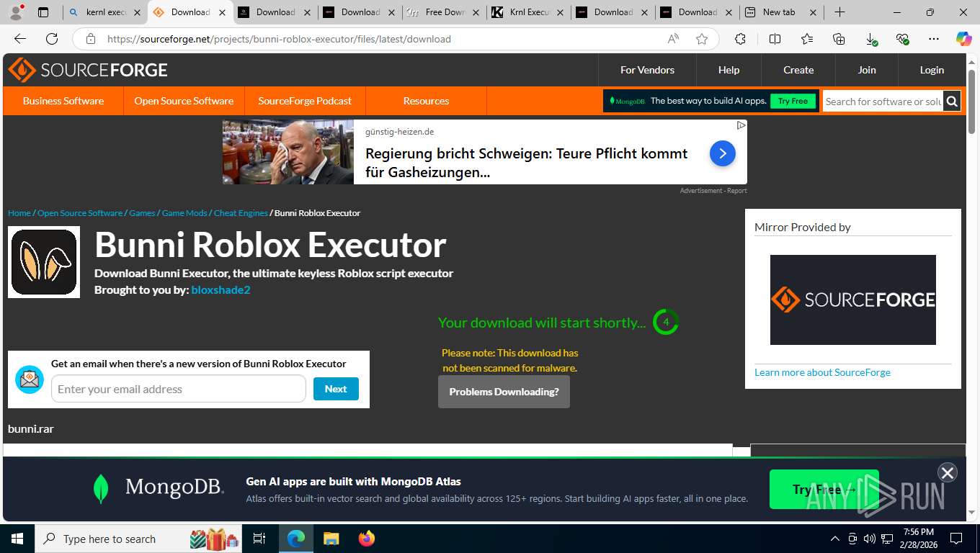The height and width of the screenshot is (553, 980).
Task: Open the Cheat Engines breadcrumb
Action: pos(241,213)
